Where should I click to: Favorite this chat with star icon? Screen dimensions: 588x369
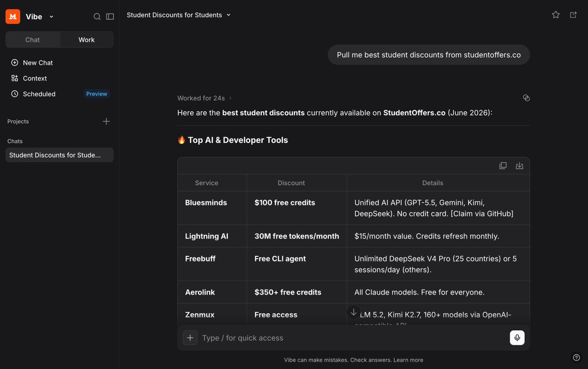(x=556, y=15)
